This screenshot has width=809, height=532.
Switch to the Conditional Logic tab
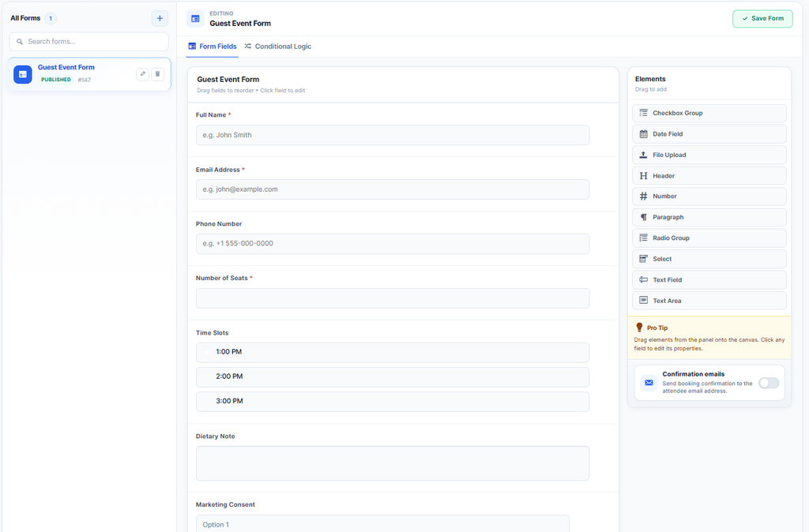[x=277, y=47]
